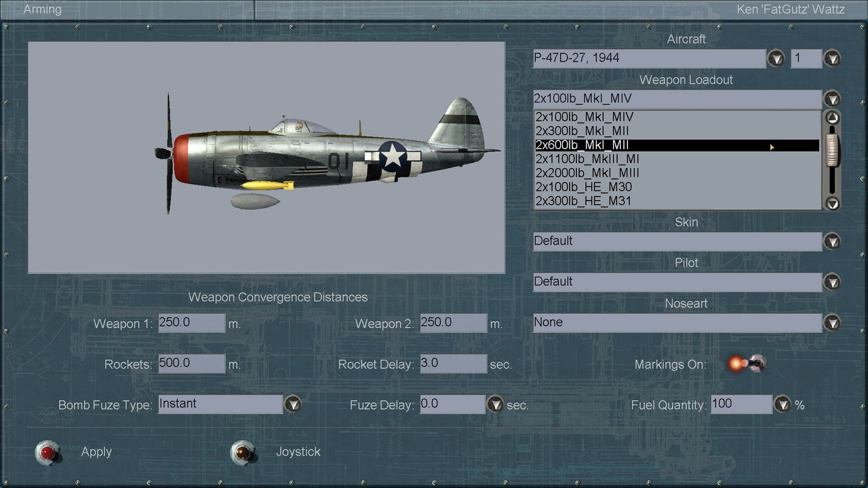Screen dimensions: 868x488
Task: Click the Rocket Delay field
Action: click(x=453, y=363)
